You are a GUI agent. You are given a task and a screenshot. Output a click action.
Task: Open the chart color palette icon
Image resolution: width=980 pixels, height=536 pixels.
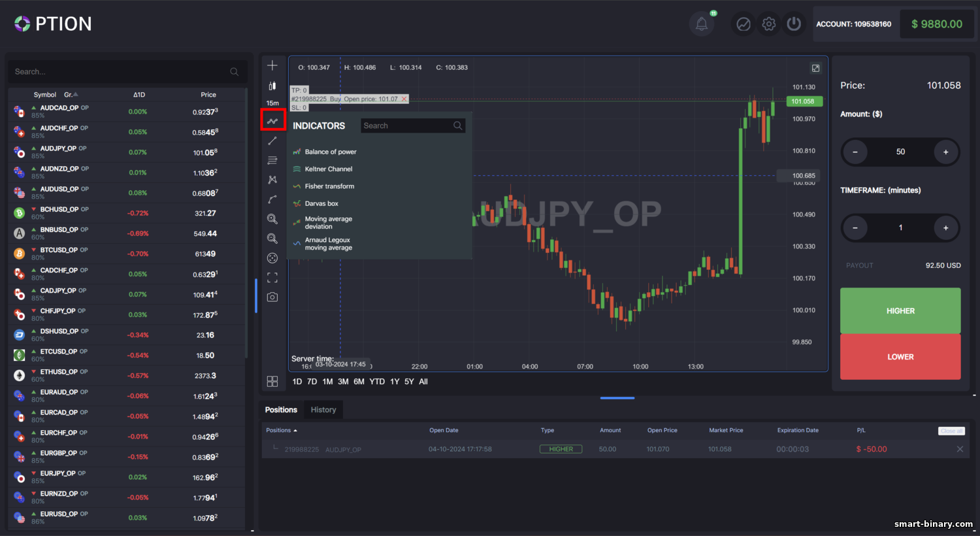click(x=272, y=258)
